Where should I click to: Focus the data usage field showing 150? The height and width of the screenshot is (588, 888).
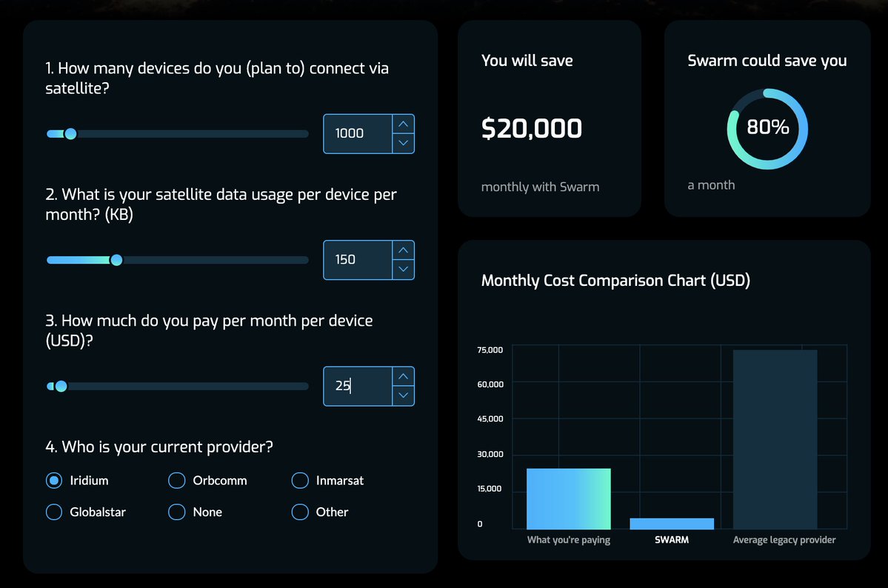click(358, 260)
